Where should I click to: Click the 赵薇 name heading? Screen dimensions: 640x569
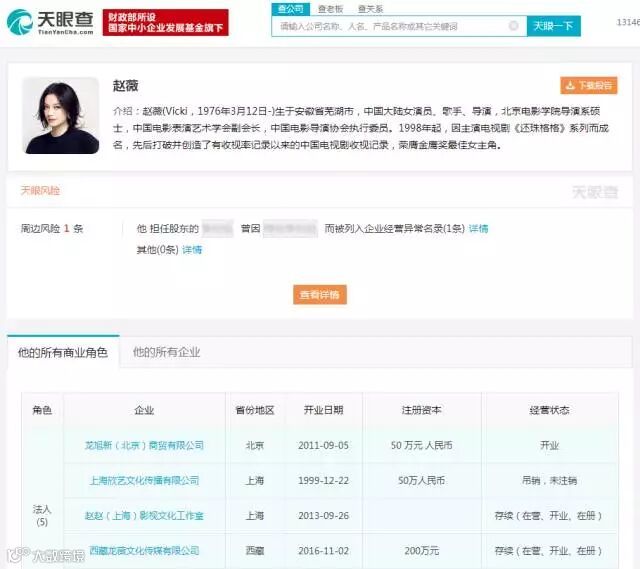click(x=126, y=86)
